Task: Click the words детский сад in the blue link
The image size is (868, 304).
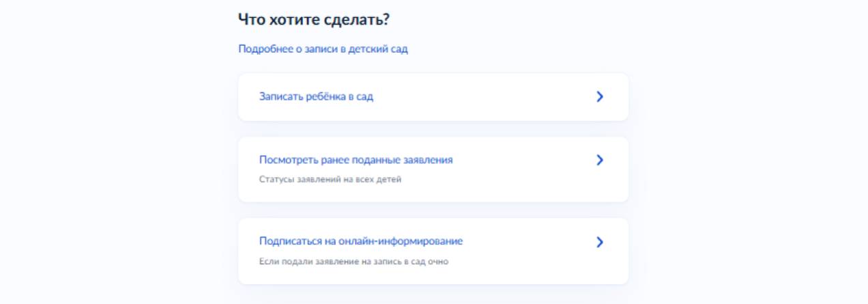Action: (x=378, y=49)
